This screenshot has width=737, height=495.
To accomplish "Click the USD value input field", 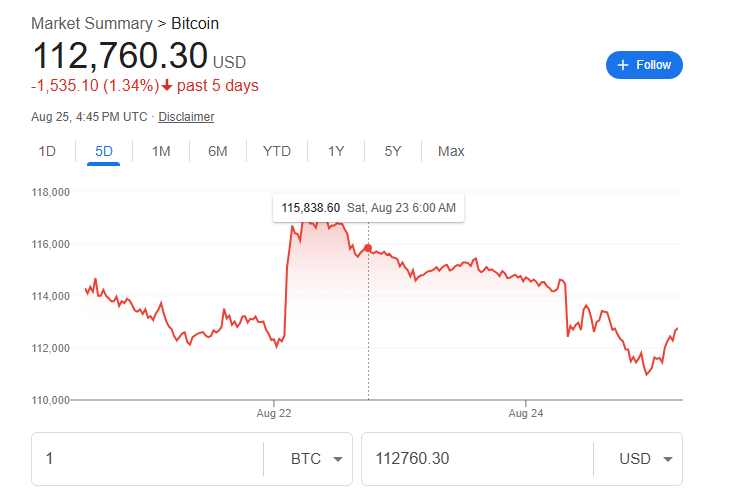I will pos(475,459).
